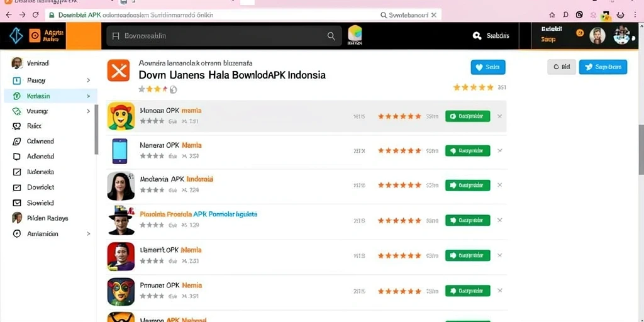644x322 pixels.
Task: Click the green download button for Nanerar OPK
Action: 467,151
